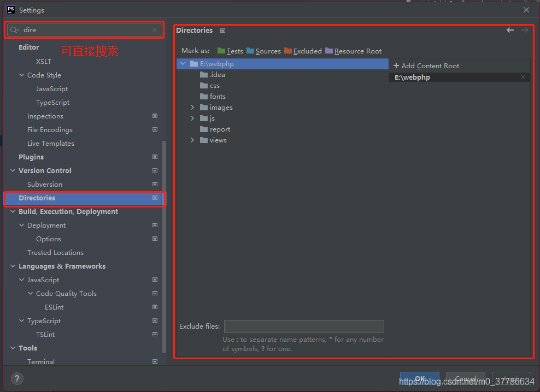Click project-level icon beside Plugins
This screenshot has height=392, width=540.
(155, 157)
